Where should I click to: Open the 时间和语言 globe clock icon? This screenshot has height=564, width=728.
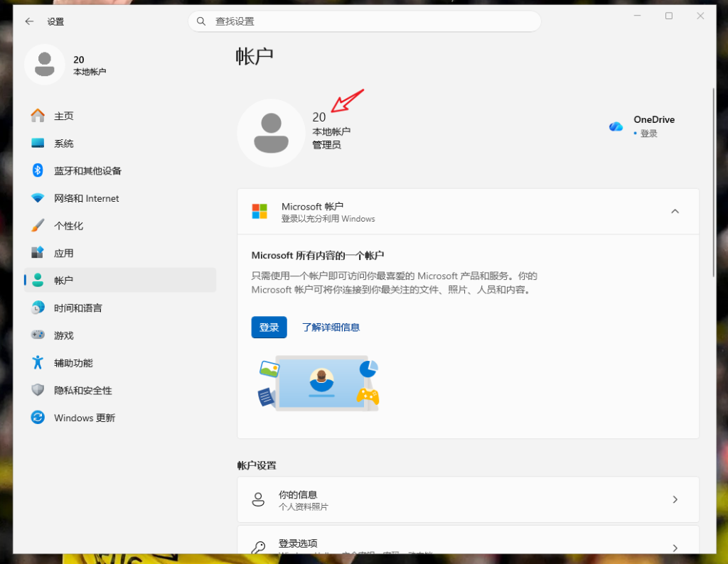(38, 308)
